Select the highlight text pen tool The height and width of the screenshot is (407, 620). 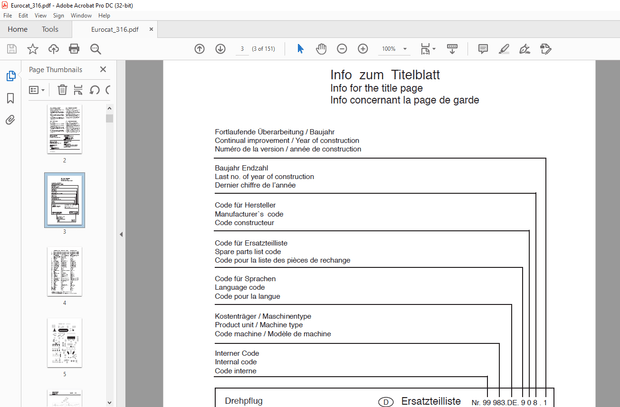tap(504, 49)
